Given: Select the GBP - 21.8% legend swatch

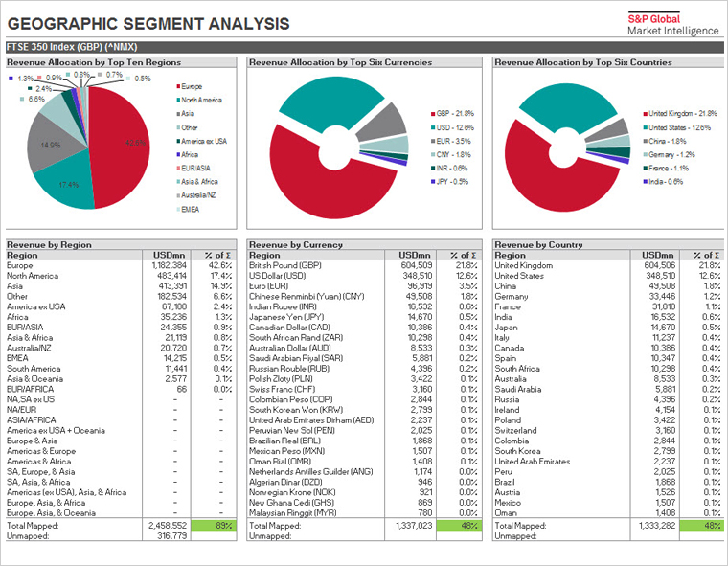Looking at the screenshot, I should point(433,113).
